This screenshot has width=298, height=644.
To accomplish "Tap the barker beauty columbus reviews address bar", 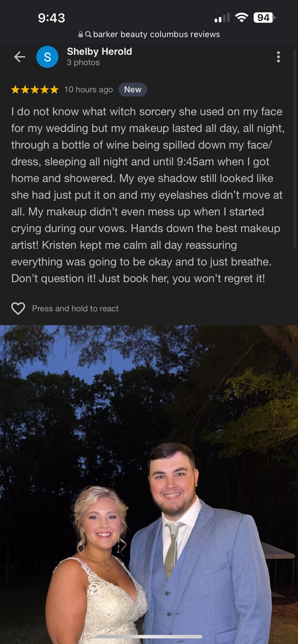I will pos(149,34).
